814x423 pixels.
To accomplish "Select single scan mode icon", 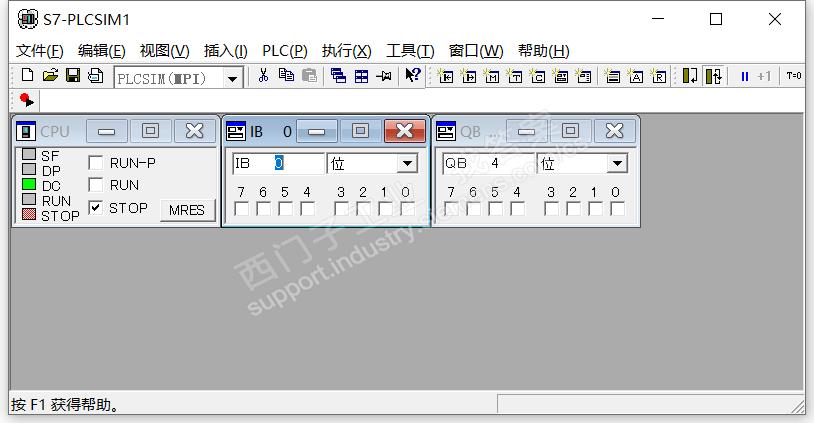I will (690, 76).
